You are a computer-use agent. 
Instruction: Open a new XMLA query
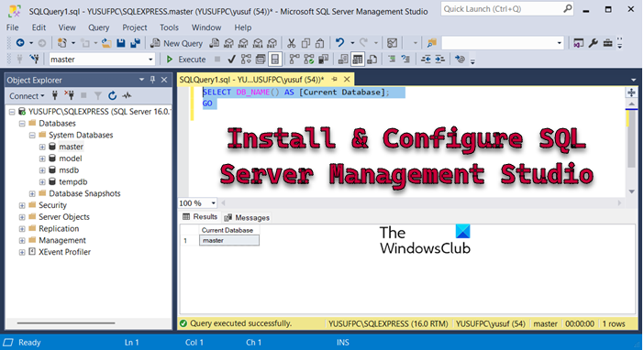pos(258,43)
